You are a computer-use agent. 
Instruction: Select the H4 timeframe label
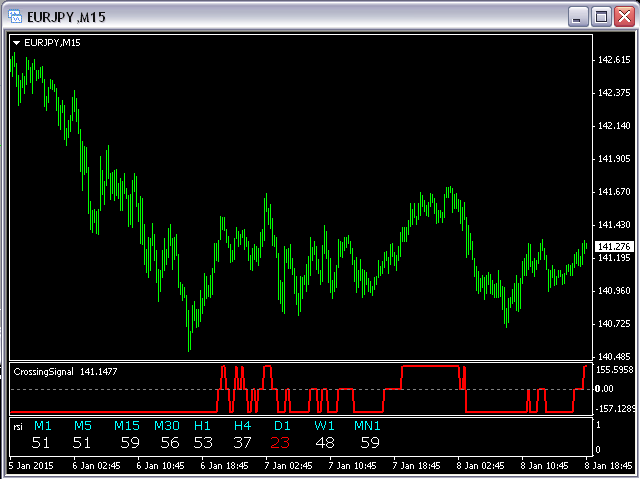[x=243, y=426]
